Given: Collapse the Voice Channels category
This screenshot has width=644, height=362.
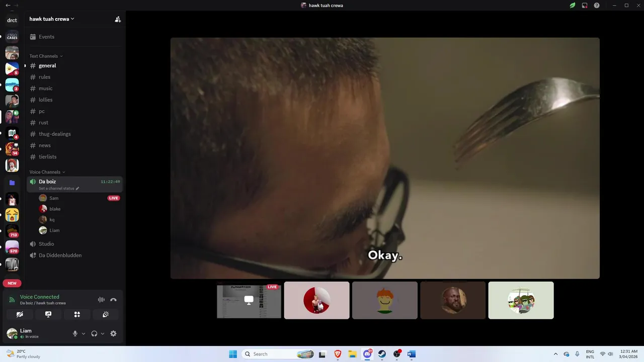Looking at the screenshot, I should tap(47, 172).
